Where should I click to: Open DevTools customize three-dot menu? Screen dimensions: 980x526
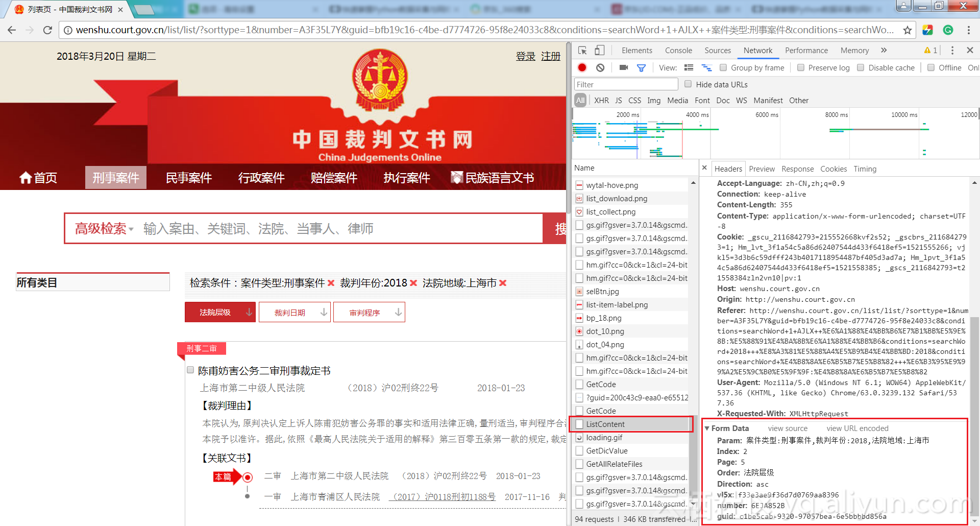(x=952, y=50)
